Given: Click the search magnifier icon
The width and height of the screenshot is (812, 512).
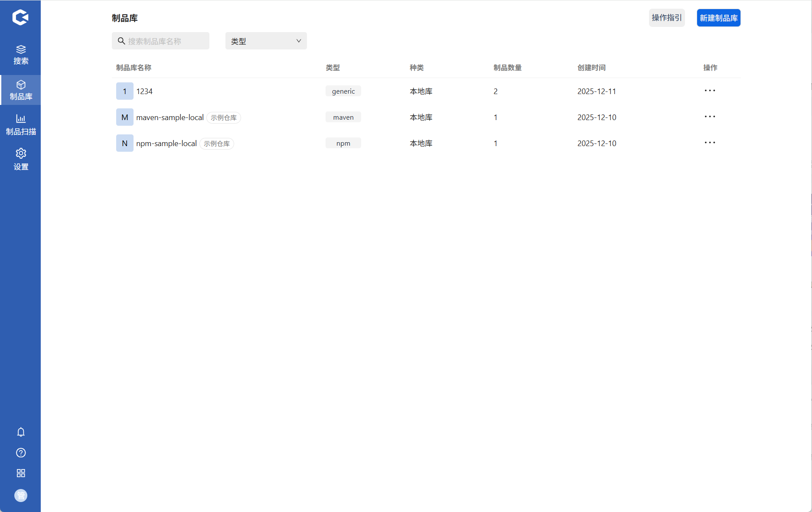Looking at the screenshot, I should tap(121, 41).
